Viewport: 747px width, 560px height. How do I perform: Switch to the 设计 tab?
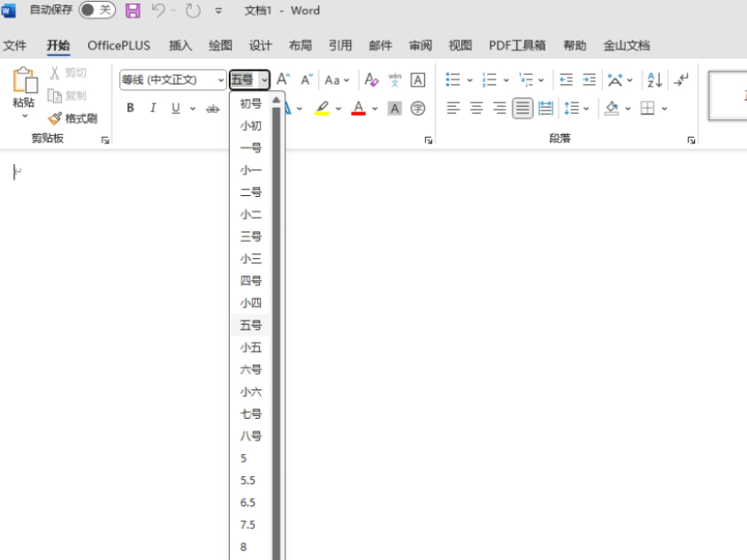[x=261, y=45]
